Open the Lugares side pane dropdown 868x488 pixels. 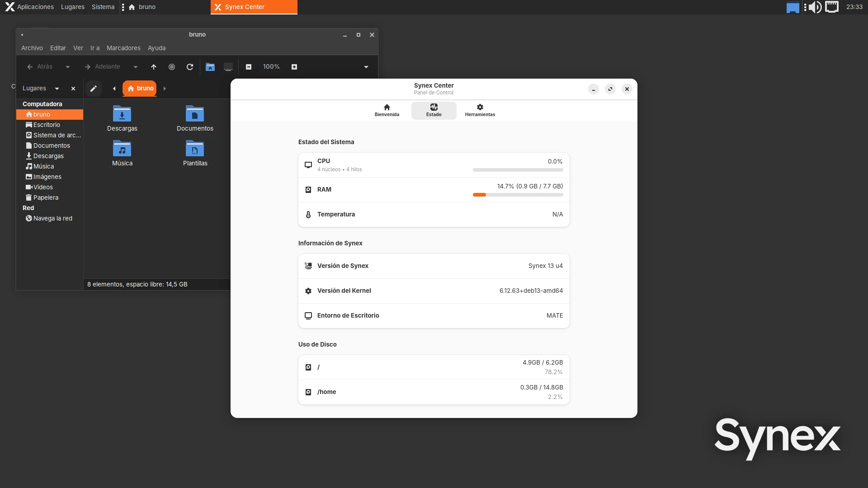click(x=57, y=89)
